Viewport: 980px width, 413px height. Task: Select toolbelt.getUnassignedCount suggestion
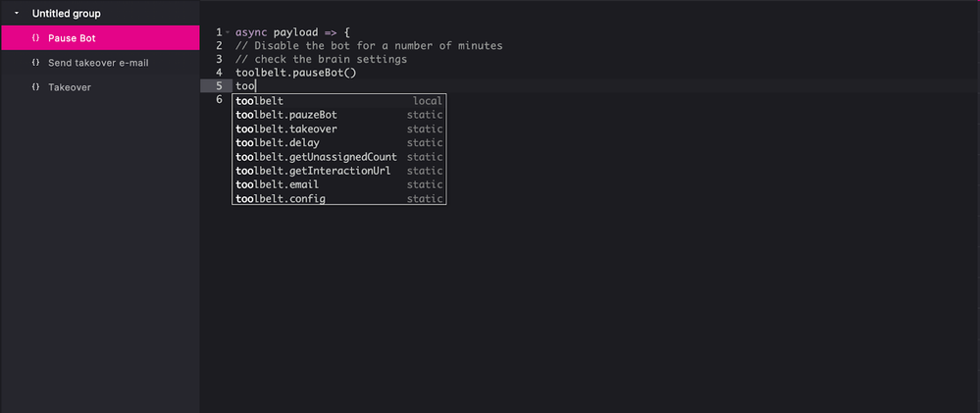click(x=338, y=157)
